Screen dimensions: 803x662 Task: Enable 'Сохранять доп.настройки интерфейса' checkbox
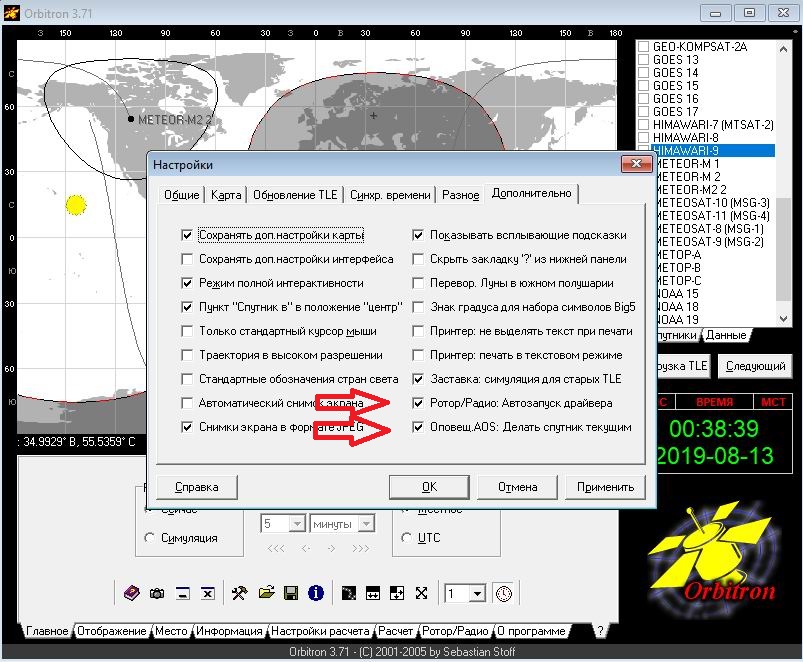pyautogui.click(x=187, y=259)
